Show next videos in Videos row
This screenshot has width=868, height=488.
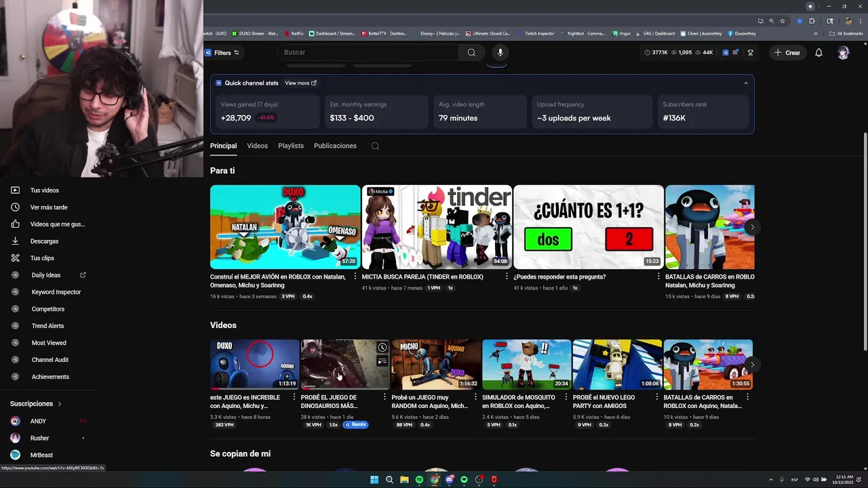pyautogui.click(x=751, y=365)
